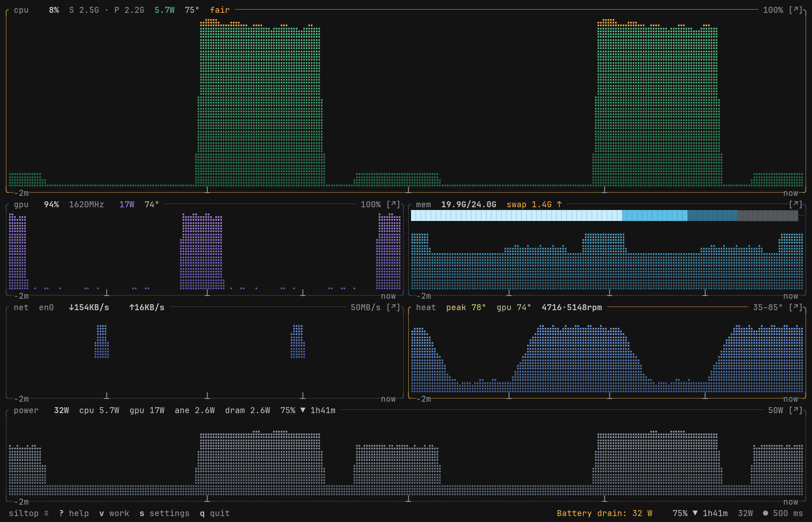Expand the mem panel with its arrow icon
The image size is (812, 522).
pyautogui.click(x=796, y=204)
